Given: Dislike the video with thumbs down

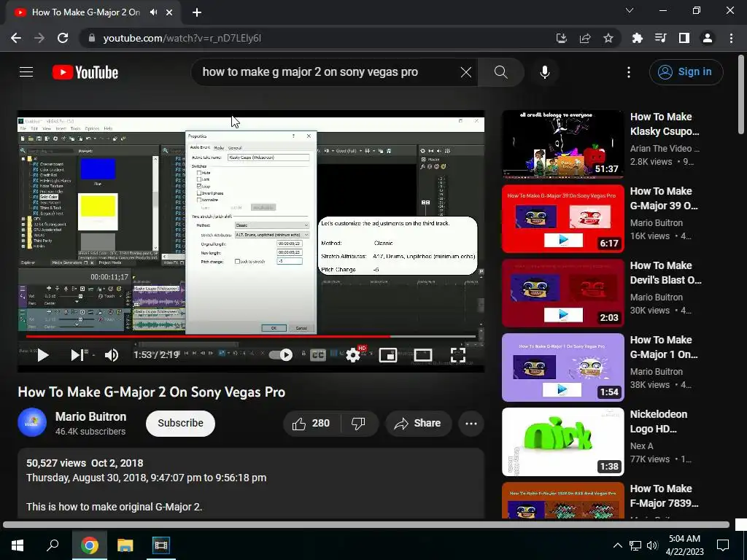Looking at the screenshot, I should point(358,424).
